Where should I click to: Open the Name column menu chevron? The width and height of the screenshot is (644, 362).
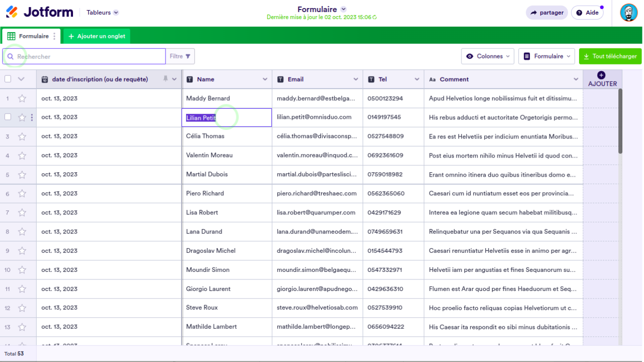tap(265, 80)
